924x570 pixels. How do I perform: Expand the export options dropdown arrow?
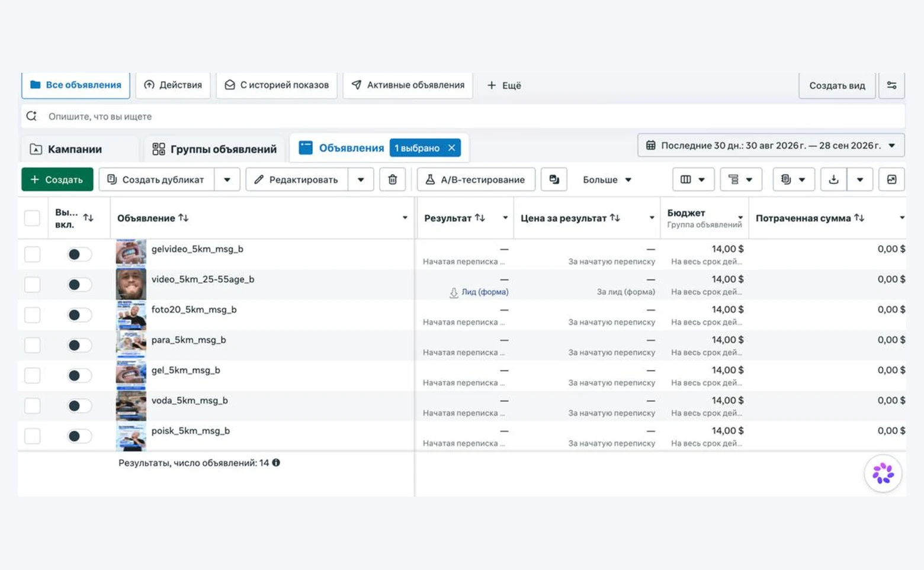860,179
